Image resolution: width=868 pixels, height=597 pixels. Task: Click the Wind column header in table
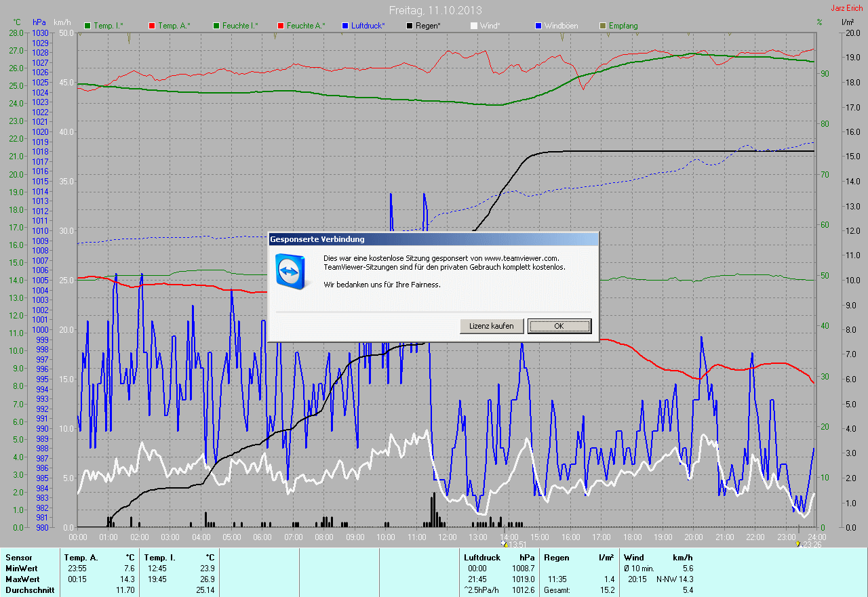tap(634, 558)
